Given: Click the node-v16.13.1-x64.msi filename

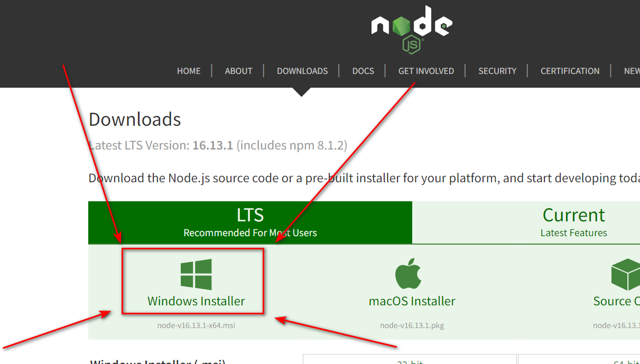Looking at the screenshot, I should coord(196,325).
